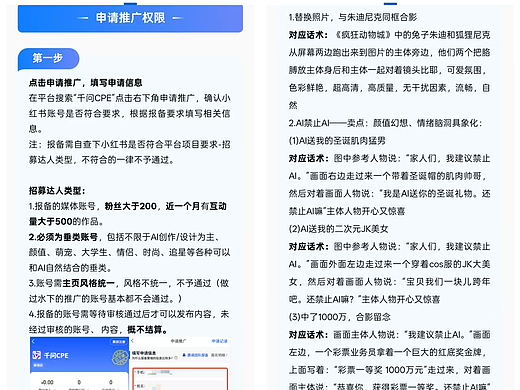The image size is (520, 390).
Task: Click the bold text 粉丝大于200
Action: pos(131,206)
